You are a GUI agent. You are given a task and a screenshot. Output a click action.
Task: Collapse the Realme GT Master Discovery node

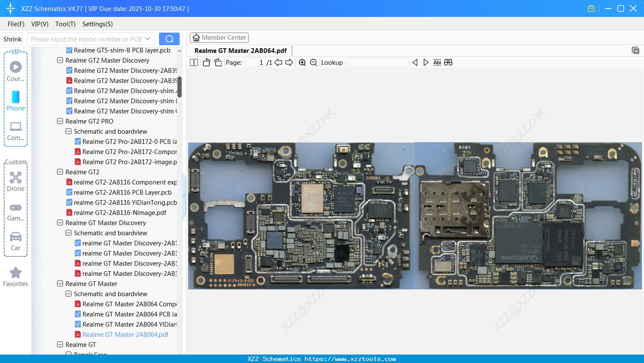[60, 223]
